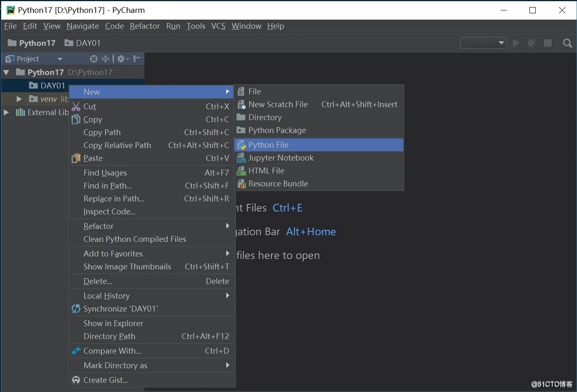Open the run configuration dropdown
Viewport: 577px width, 392px height.
pos(483,43)
